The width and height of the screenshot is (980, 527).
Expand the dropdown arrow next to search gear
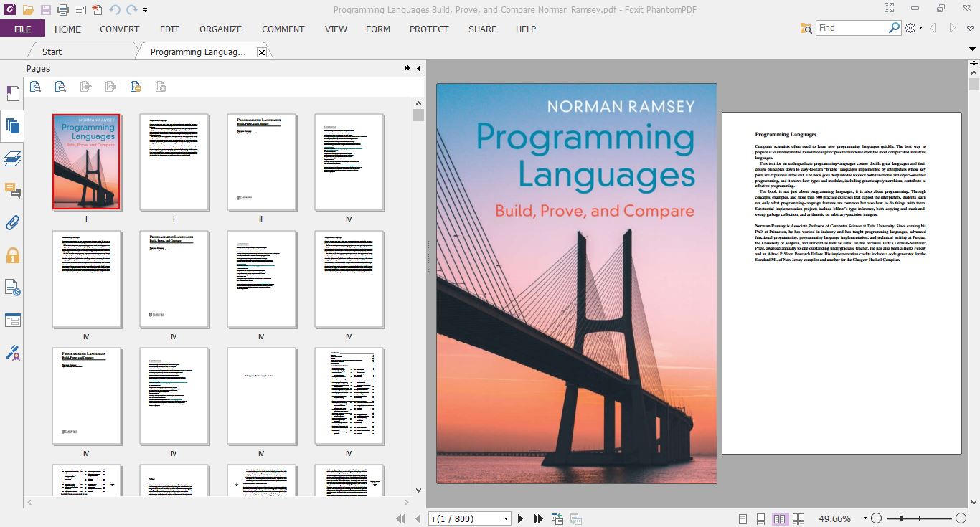(920, 29)
